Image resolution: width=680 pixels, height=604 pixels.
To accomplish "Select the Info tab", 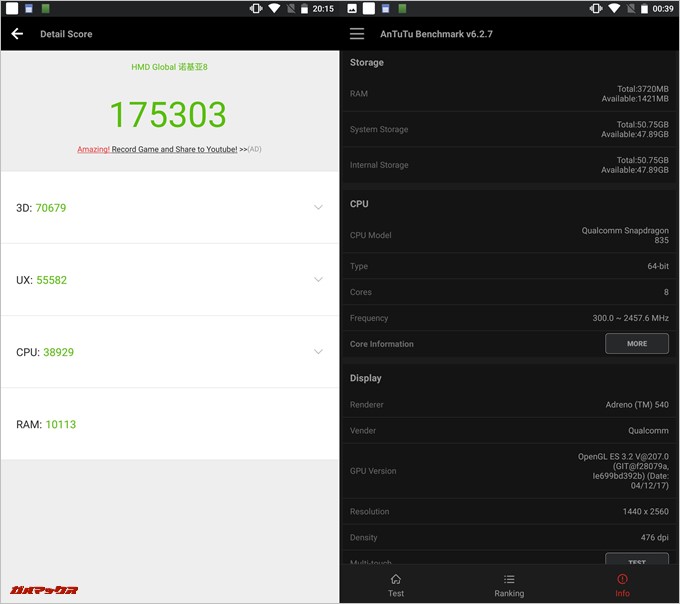I will 622,585.
